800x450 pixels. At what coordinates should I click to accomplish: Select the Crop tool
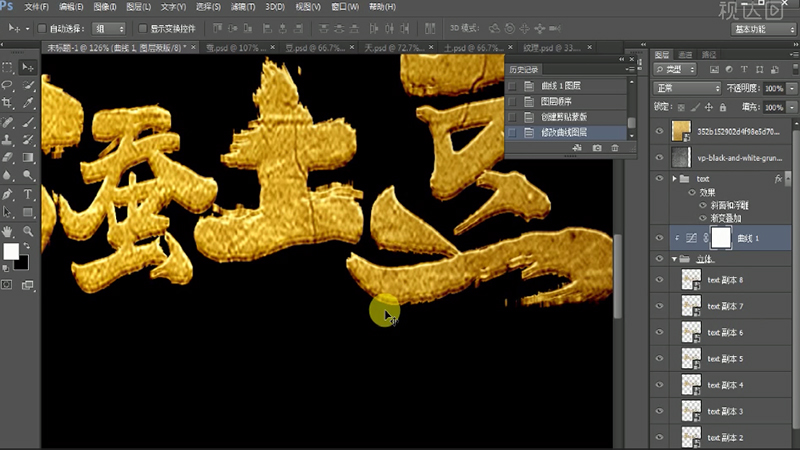[8, 103]
